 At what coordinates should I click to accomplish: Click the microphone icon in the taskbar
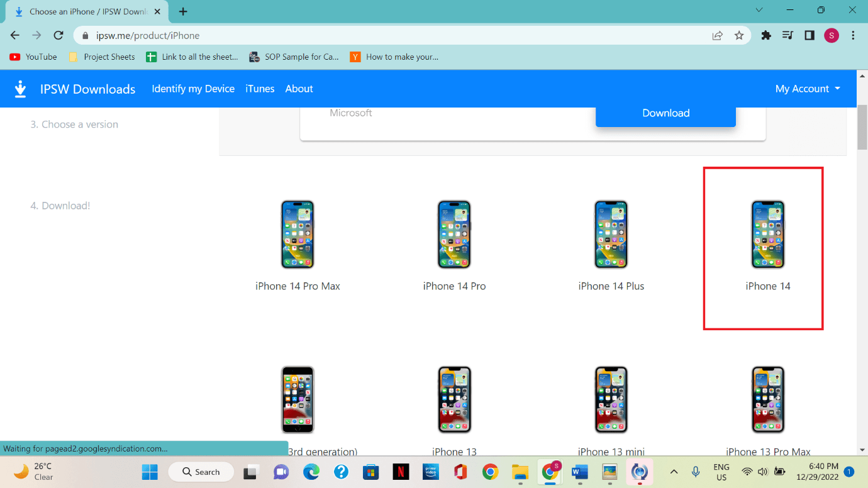coord(696,472)
